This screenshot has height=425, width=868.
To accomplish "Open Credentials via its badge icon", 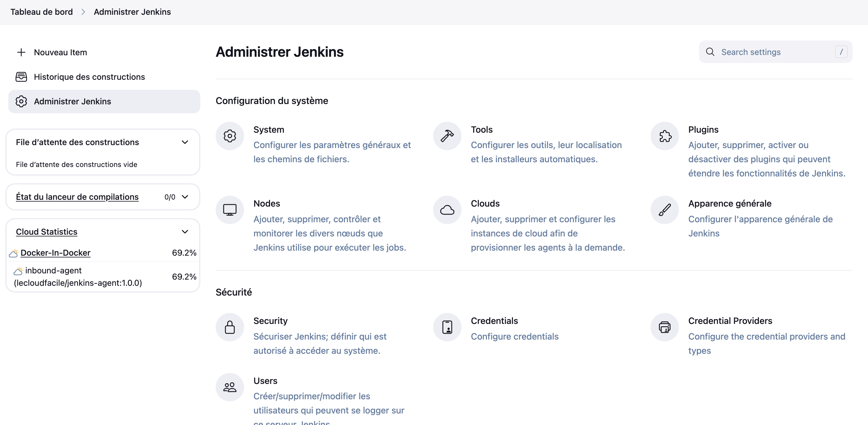I will (447, 327).
